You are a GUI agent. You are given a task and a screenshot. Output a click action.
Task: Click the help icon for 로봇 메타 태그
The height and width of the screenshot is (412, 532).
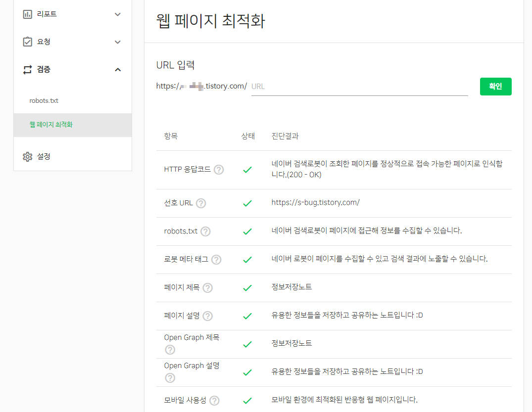[x=216, y=259]
